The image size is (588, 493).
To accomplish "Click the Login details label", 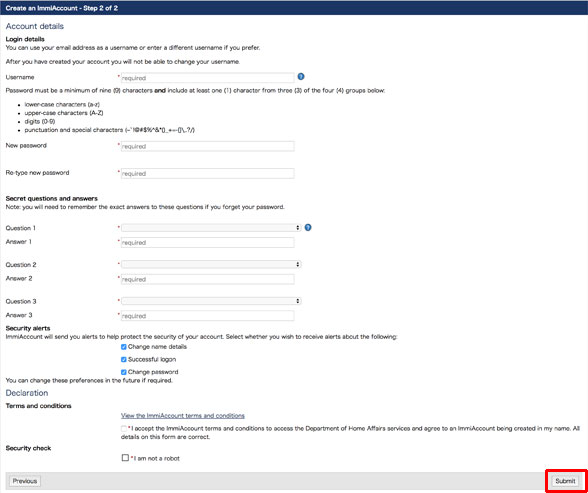I will pos(25,39).
